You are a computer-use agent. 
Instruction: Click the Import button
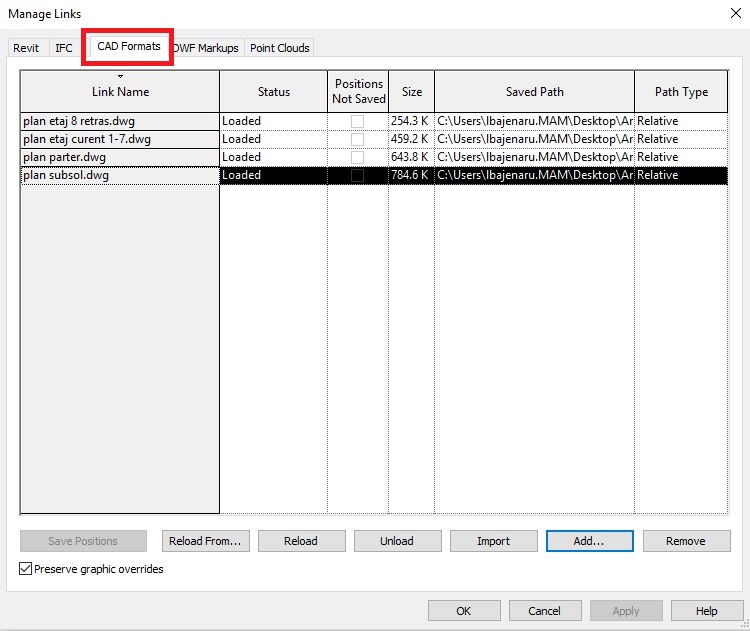coord(494,541)
